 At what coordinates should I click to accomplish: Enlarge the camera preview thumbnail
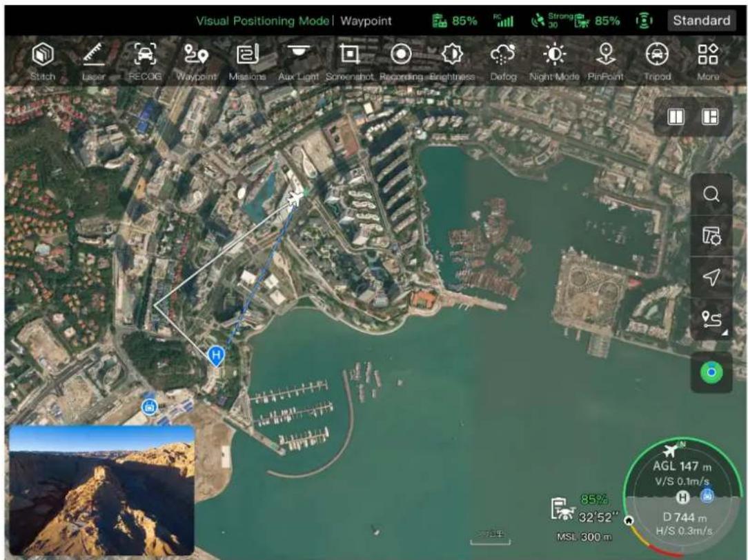coord(102,490)
